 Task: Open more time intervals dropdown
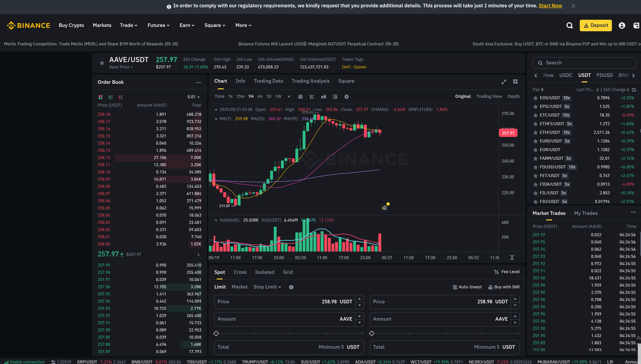(289, 97)
